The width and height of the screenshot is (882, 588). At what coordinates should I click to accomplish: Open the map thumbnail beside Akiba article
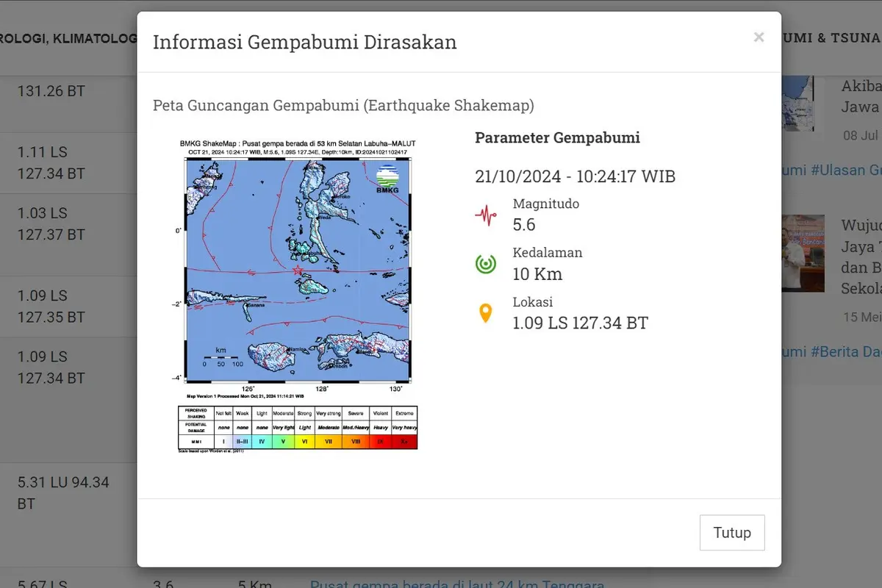pyautogui.click(x=803, y=103)
